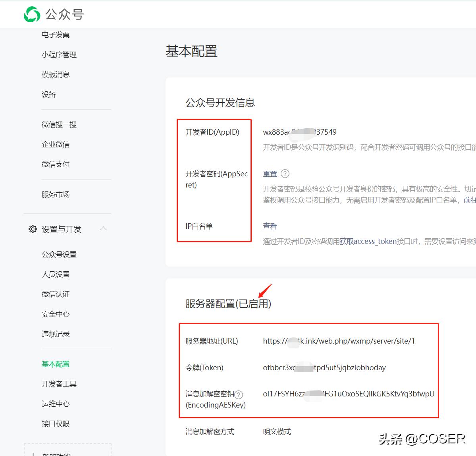Navigate to 安全中心 settings

(56, 314)
